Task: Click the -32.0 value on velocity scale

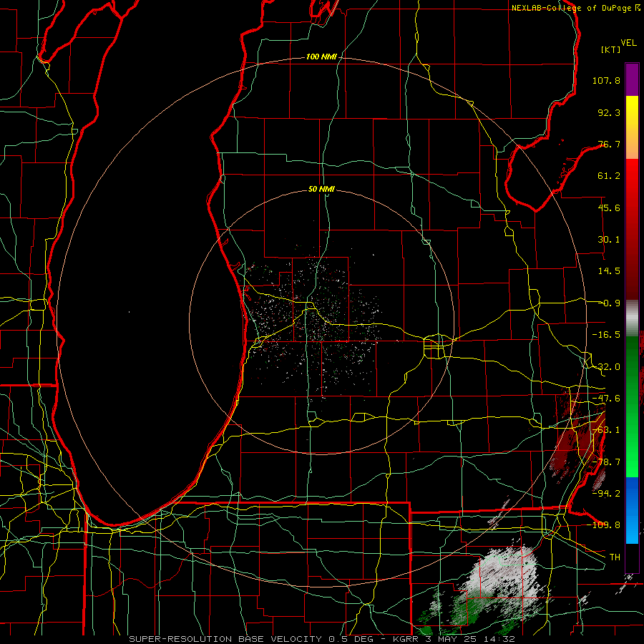Action: [x=606, y=367]
